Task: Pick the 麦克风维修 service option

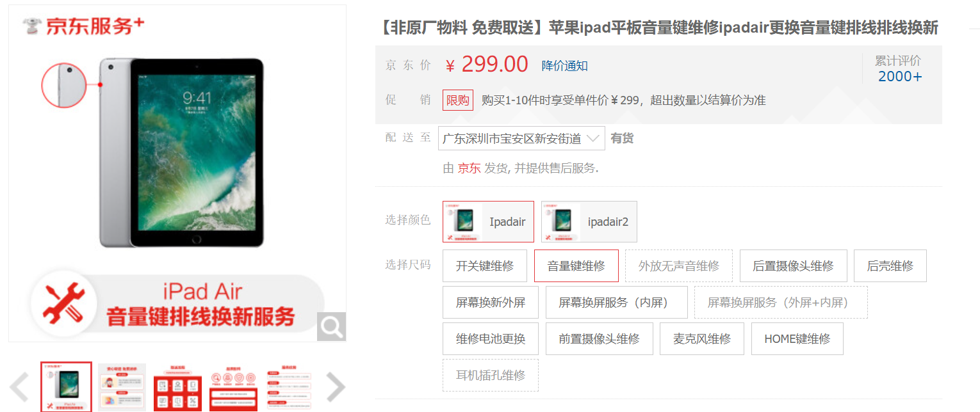Action: click(702, 339)
